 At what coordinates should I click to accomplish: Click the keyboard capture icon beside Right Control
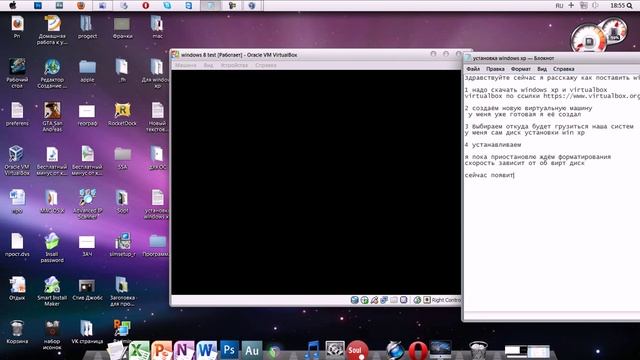pyautogui.click(x=427, y=300)
